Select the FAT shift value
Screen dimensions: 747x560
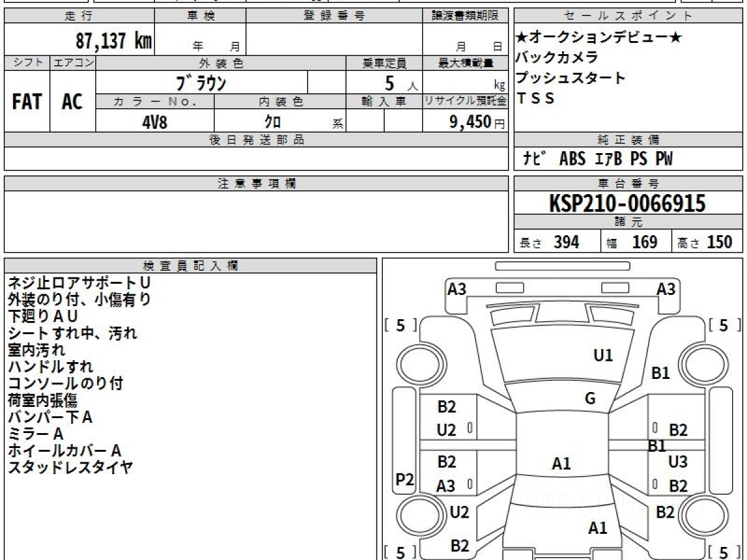pos(27,102)
